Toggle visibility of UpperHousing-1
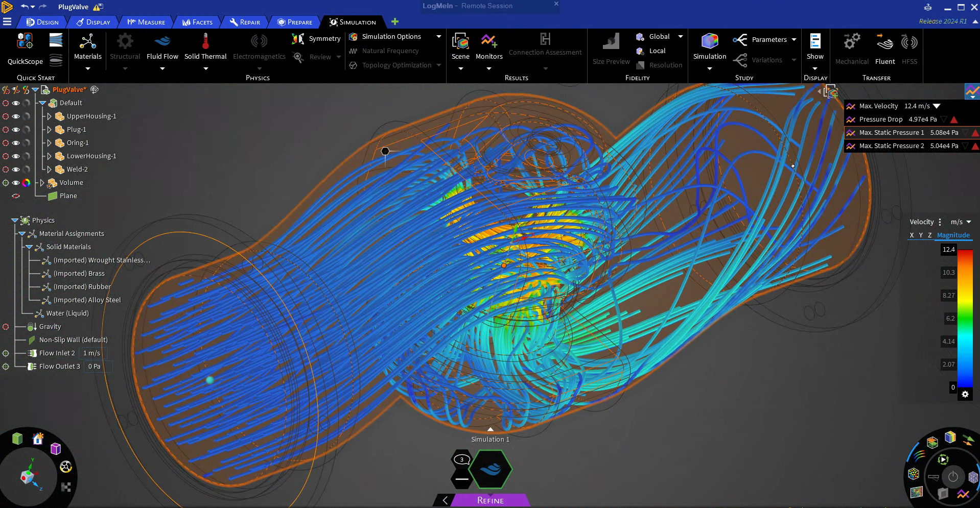The width and height of the screenshot is (980, 508). [16, 116]
